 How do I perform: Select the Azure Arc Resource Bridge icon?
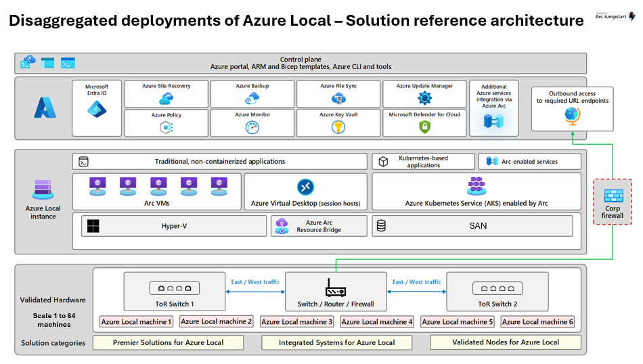click(282, 226)
